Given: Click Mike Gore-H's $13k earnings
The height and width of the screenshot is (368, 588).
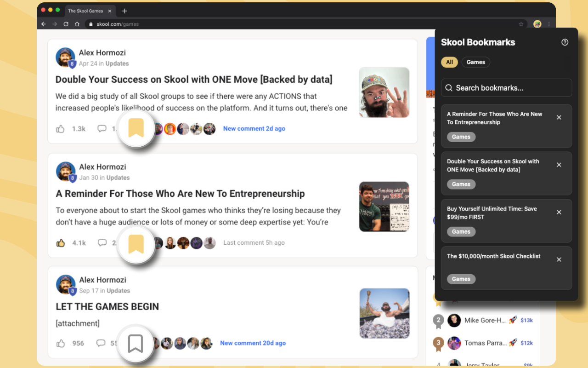Looking at the screenshot, I should (x=526, y=320).
